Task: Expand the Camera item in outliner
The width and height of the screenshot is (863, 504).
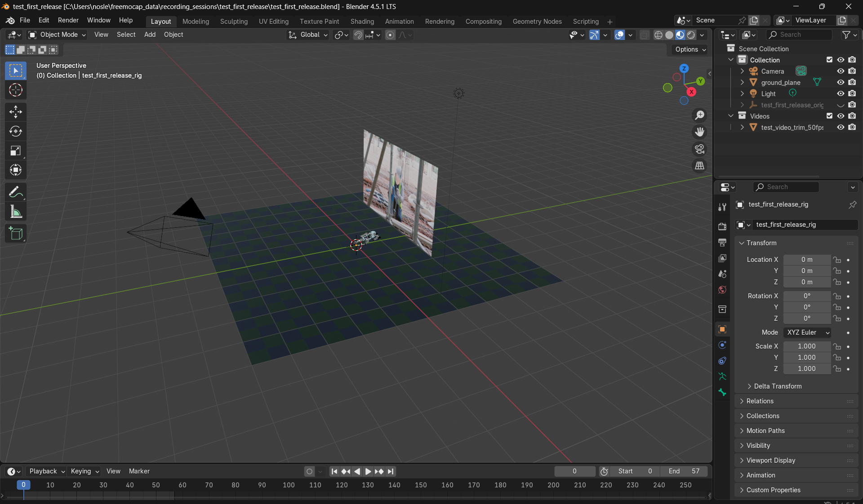Action: (742, 71)
